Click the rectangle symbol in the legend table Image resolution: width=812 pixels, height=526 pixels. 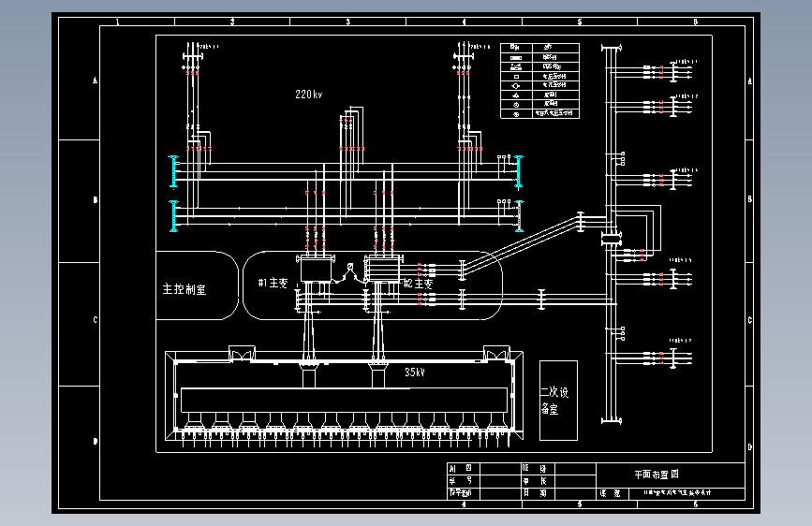(x=516, y=57)
